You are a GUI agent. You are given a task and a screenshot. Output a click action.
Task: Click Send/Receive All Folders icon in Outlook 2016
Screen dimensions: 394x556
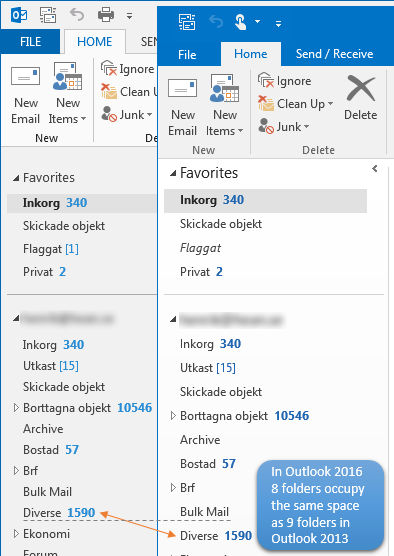pos(187,22)
